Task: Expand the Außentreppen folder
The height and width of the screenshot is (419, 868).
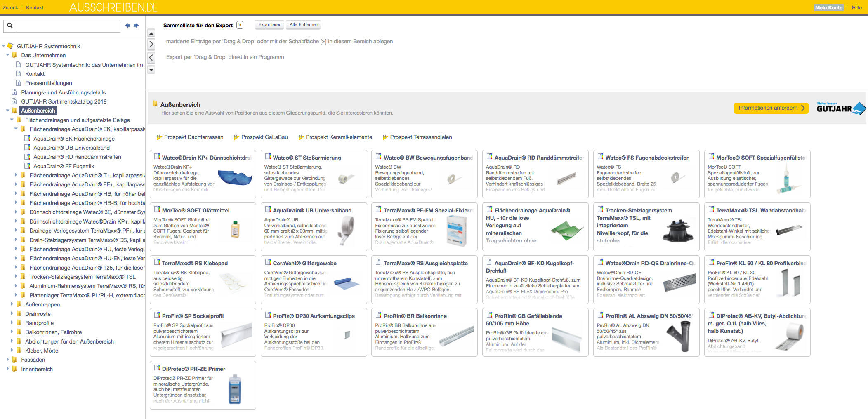Action: pyautogui.click(x=12, y=304)
